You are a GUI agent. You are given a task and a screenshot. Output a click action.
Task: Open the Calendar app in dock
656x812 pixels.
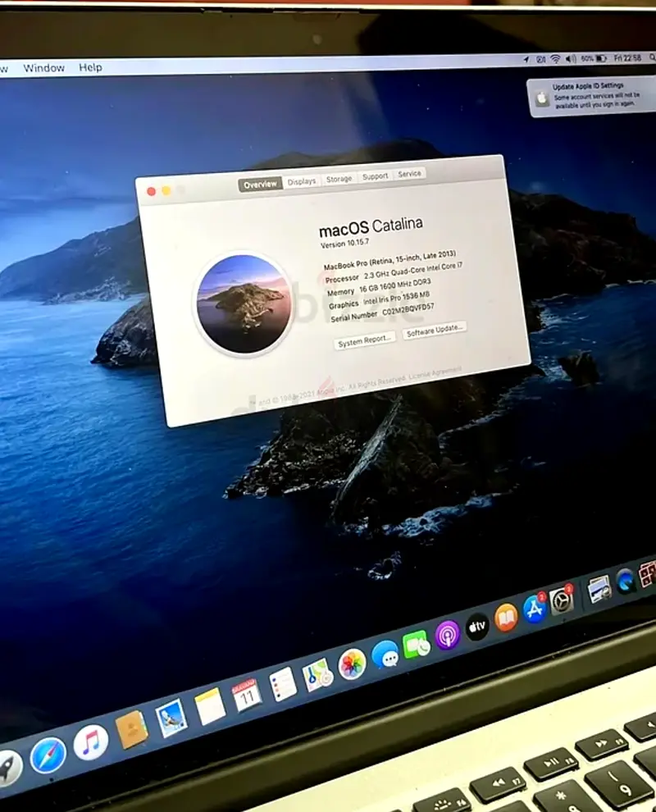tap(247, 695)
